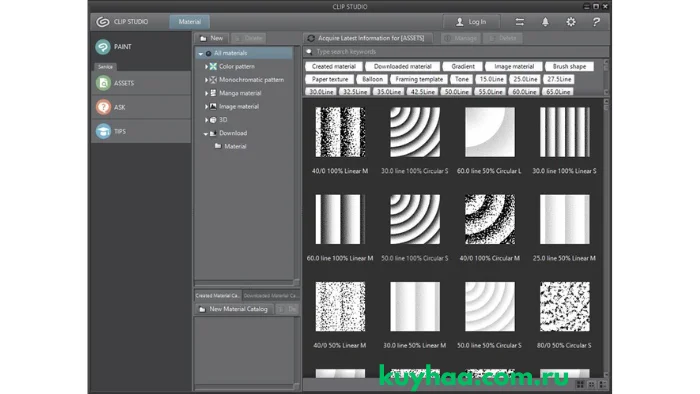Collapse the All materials tree node

[x=200, y=54]
